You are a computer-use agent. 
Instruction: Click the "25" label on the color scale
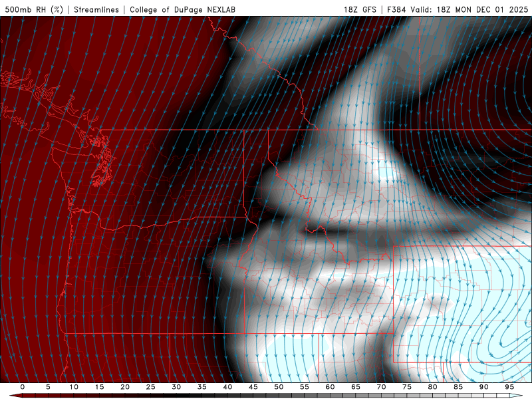point(151,387)
